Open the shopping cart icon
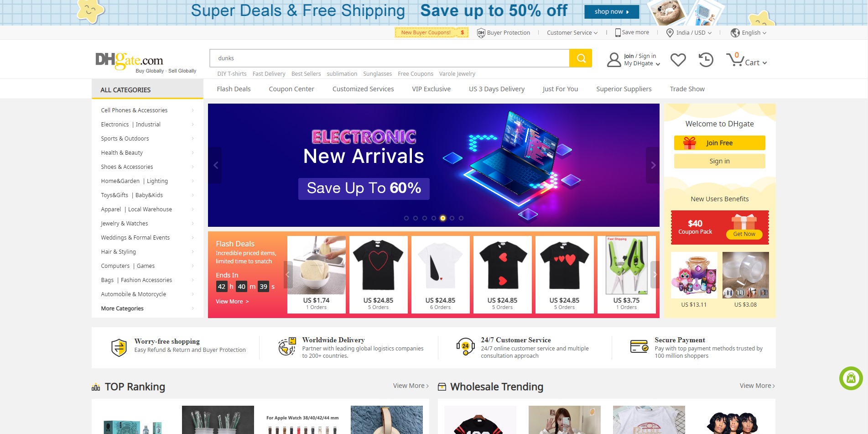868x434 pixels. [x=735, y=60]
